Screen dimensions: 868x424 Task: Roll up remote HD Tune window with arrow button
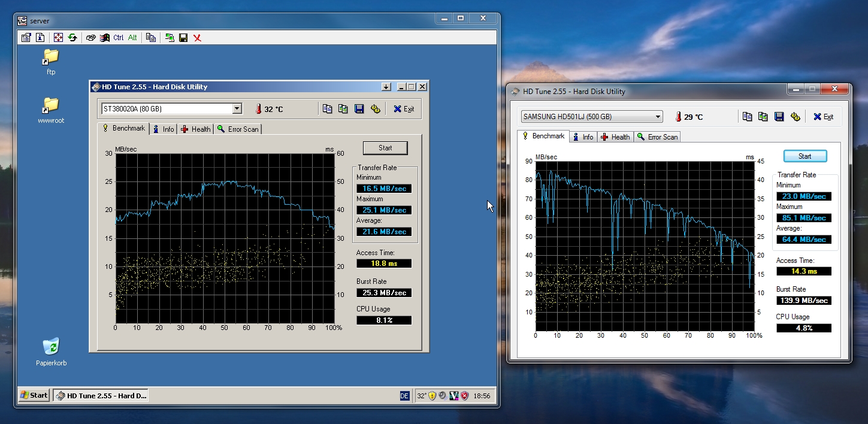tap(385, 87)
